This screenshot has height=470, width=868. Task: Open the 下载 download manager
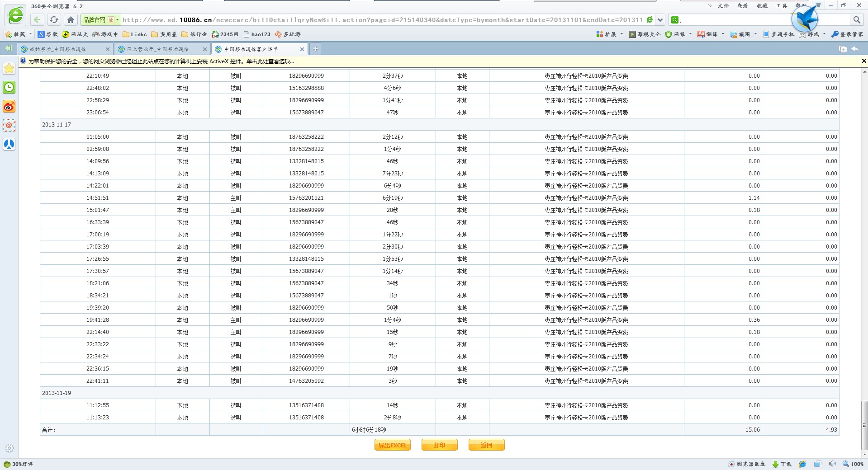782,464
